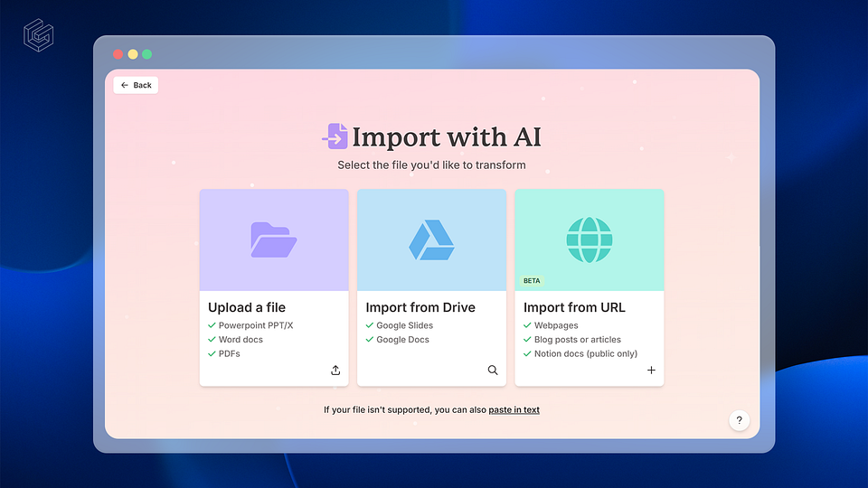Click 'Select the file you'd like to transform' text

(x=432, y=164)
